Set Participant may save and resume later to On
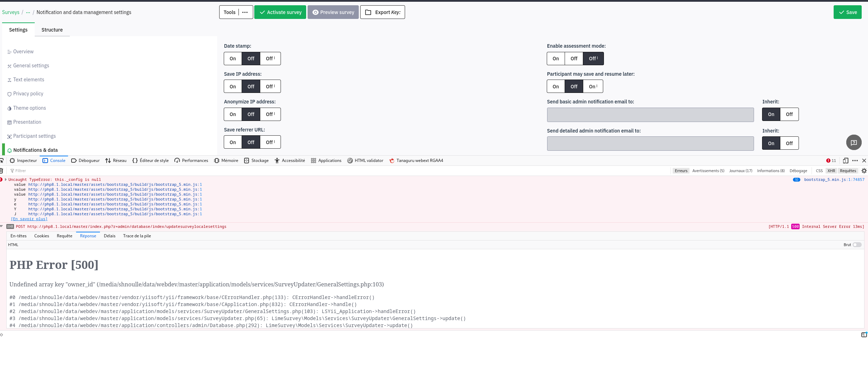 tap(556, 87)
